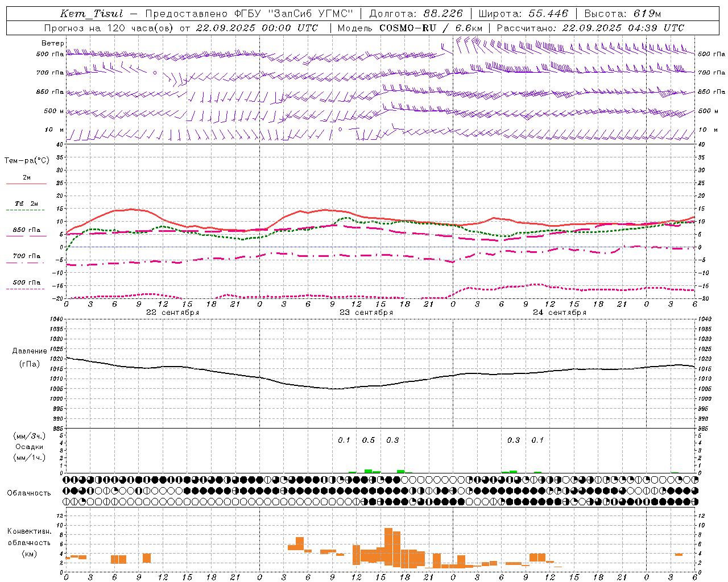Click the Долгота: 88.226 value
The image size is (728, 582).
coord(416,14)
